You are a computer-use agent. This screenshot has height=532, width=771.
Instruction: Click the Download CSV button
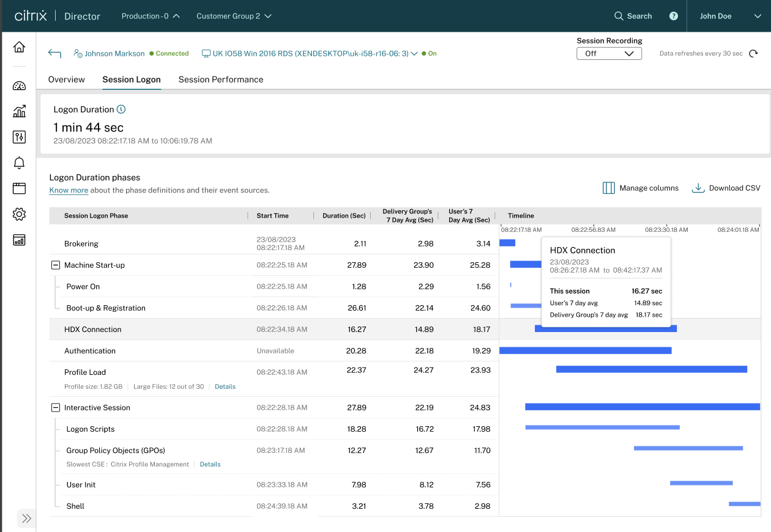coord(726,188)
